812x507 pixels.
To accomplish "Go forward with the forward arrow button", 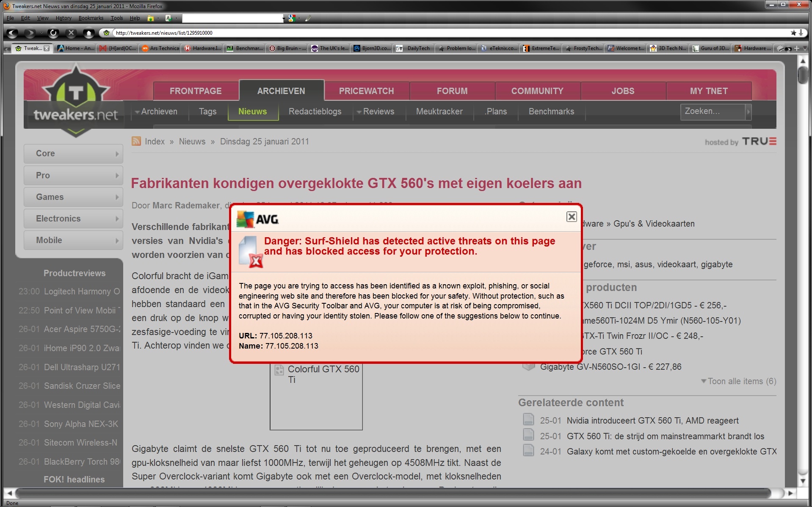I will (30, 33).
